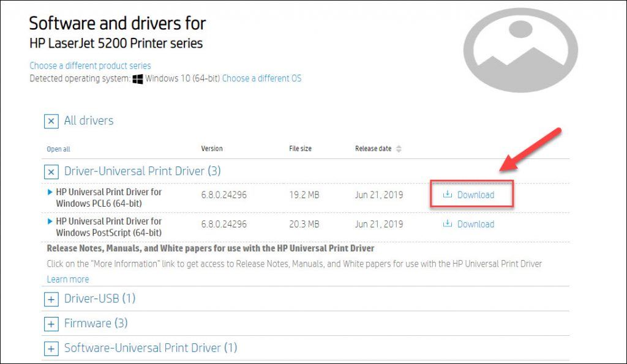Click the HP LaserJet 5200 Printer series title
Viewport: 627px width, 364px height.
[116, 43]
